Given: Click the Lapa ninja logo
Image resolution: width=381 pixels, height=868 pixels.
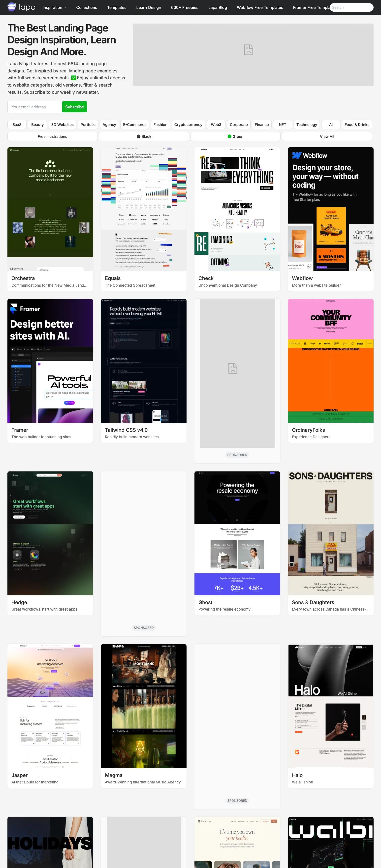Looking at the screenshot, I should pyautogui.click(x=21, y=7).
